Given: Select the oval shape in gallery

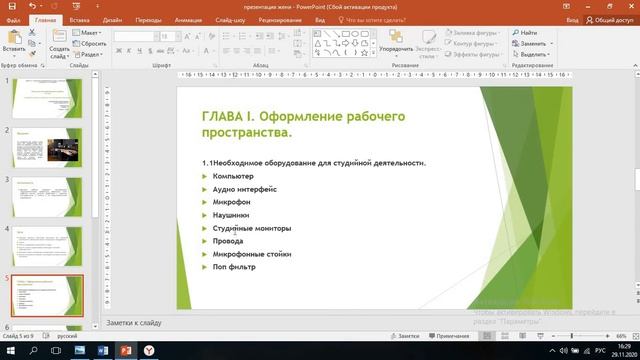Looking at the screenshot, I should click(355, 34).
